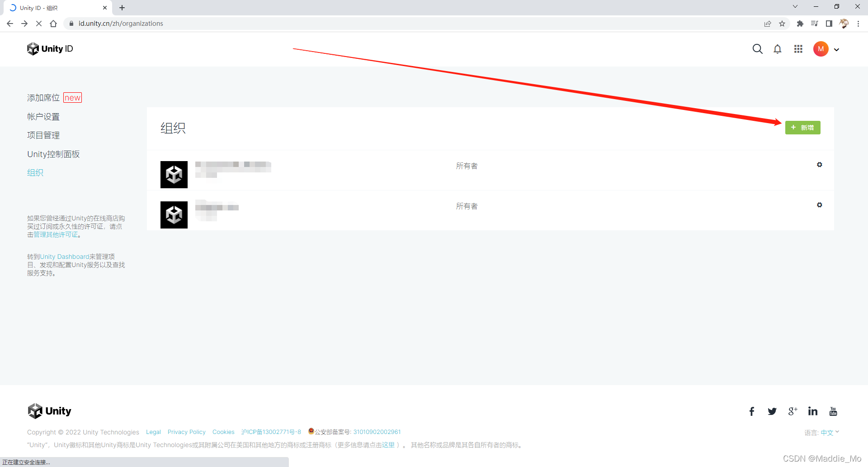Open the Facebook icon in footer
The image size is (868, 467).
(x=751, y=411)
